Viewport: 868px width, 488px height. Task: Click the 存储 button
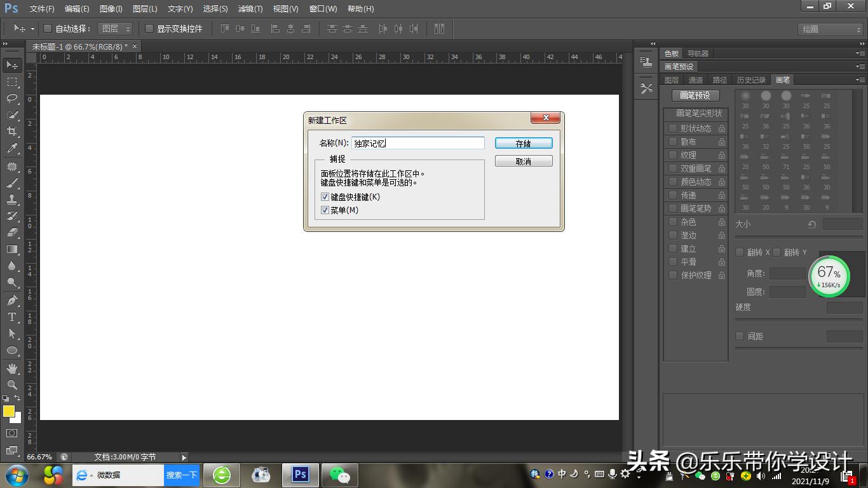pos(524,144)
